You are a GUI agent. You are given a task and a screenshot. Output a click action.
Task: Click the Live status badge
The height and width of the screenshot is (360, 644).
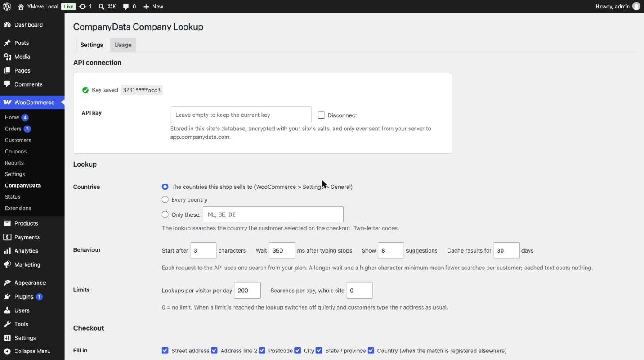point(68,7)
